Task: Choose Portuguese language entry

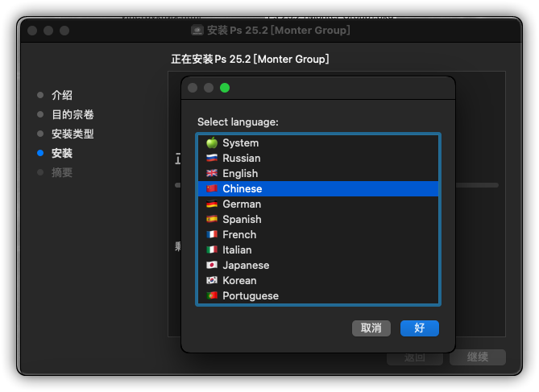Action: pos(318,295)
